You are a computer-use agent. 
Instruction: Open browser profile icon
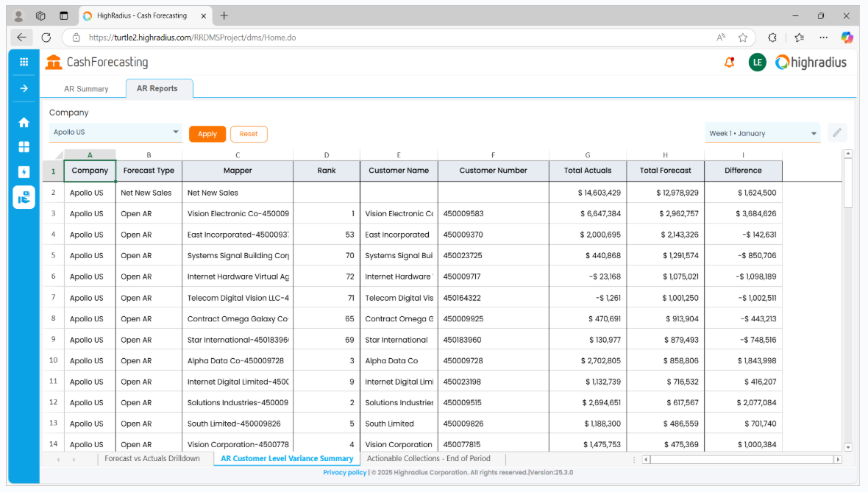[18, 16]
